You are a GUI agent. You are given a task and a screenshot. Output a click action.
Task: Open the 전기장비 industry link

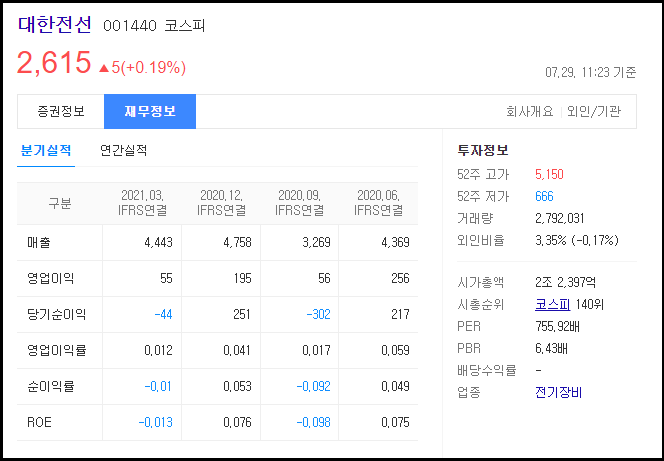[x=559, y=392]
